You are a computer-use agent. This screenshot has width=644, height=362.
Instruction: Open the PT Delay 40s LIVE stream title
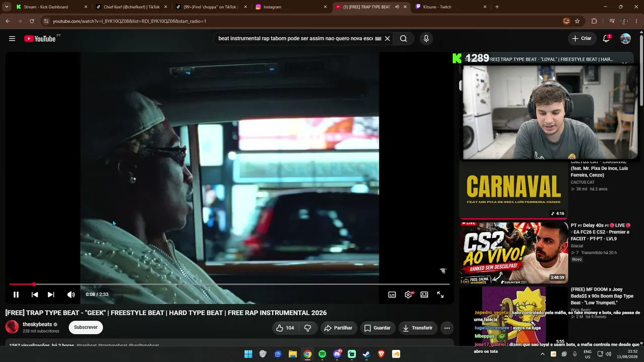point(600,232)
